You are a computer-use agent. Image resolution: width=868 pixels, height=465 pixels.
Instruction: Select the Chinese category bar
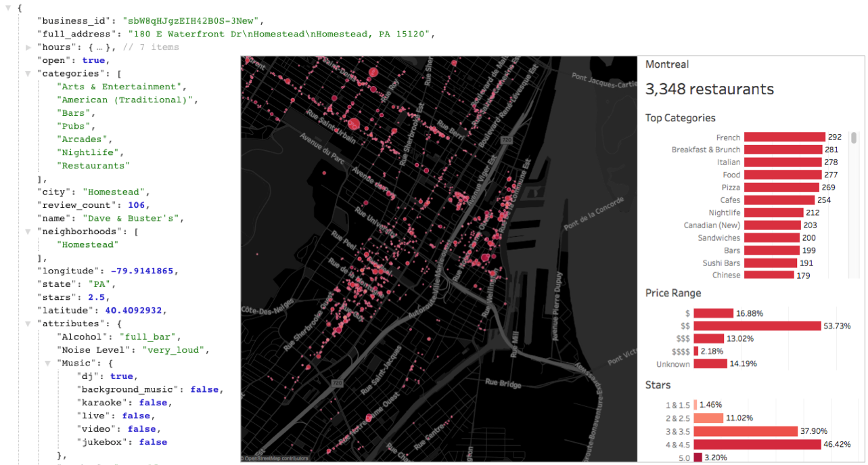click(769, 275)
